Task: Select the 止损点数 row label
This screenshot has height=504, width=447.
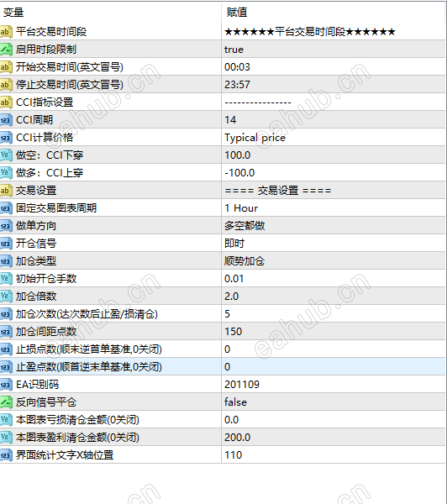Action: pos(89,349)
